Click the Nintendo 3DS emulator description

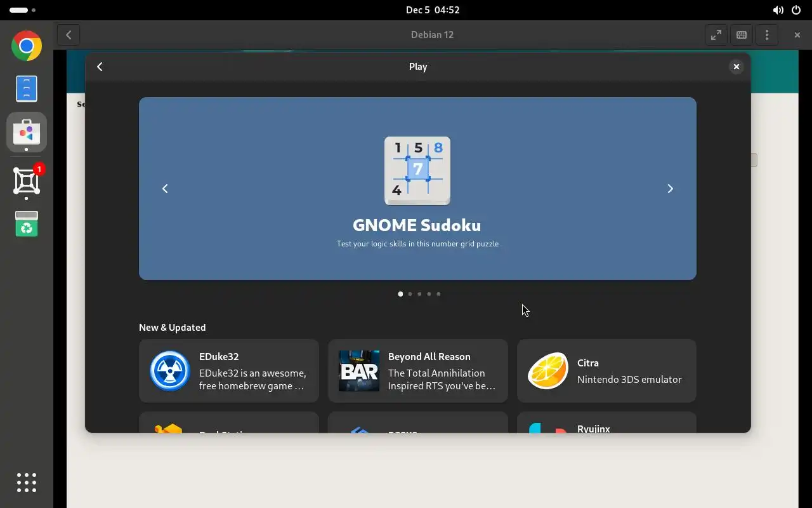coord(629,380)
